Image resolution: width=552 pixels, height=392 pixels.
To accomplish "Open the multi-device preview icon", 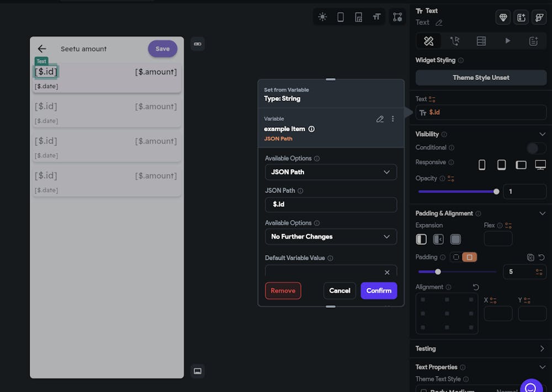I will click(358, 17).
